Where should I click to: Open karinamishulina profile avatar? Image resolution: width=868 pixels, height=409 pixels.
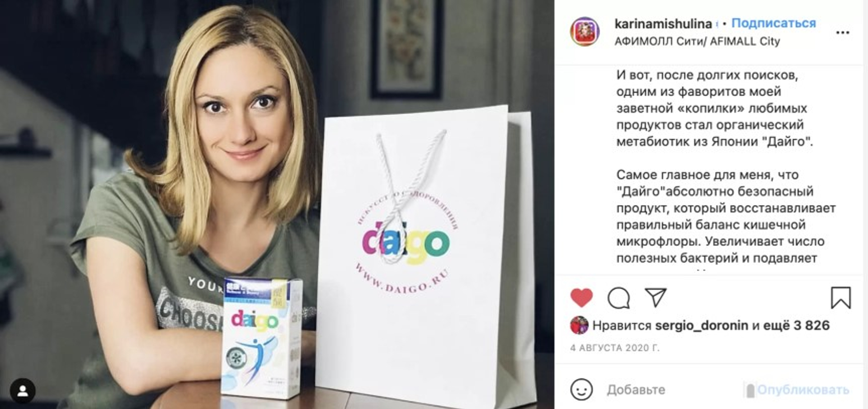pos(585,32)
